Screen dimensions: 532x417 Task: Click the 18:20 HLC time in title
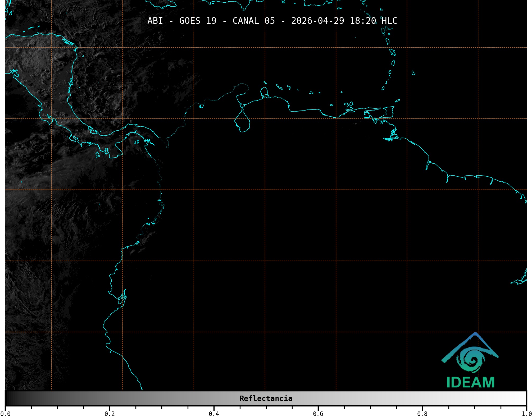(x=374, y=21)
